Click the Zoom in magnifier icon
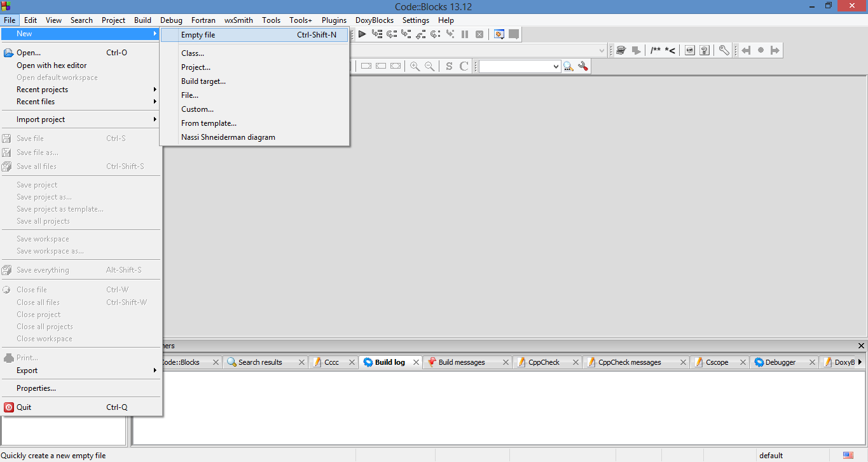 click(415, 66)
